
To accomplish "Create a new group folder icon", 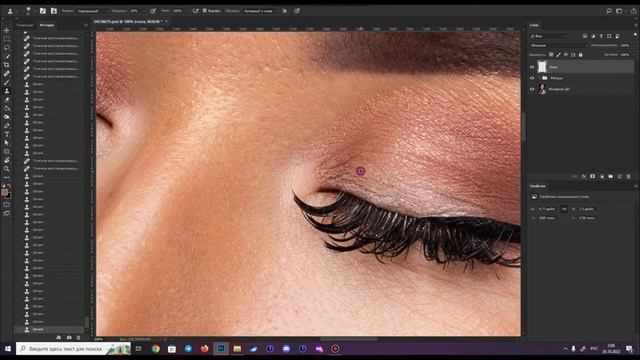I will 611,176.
